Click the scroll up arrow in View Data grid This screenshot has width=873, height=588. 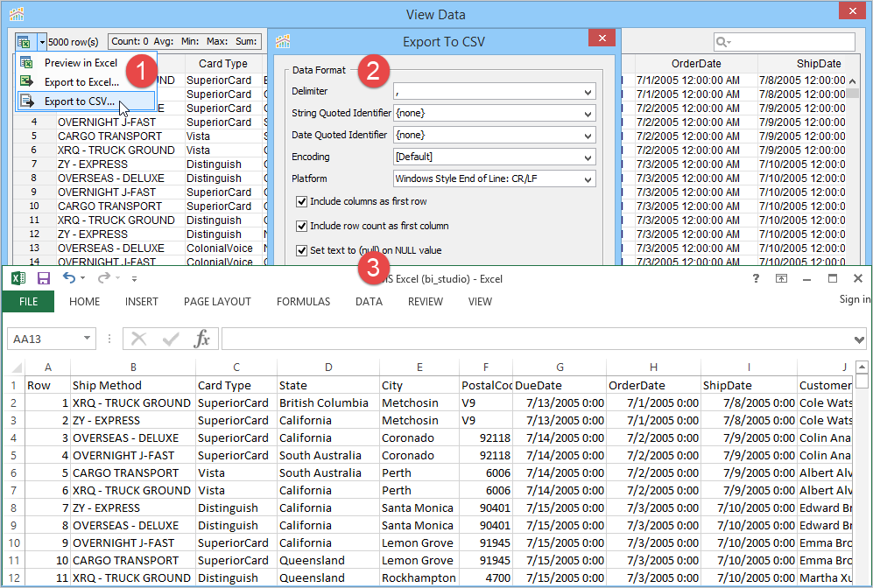[x=852, y=81]
